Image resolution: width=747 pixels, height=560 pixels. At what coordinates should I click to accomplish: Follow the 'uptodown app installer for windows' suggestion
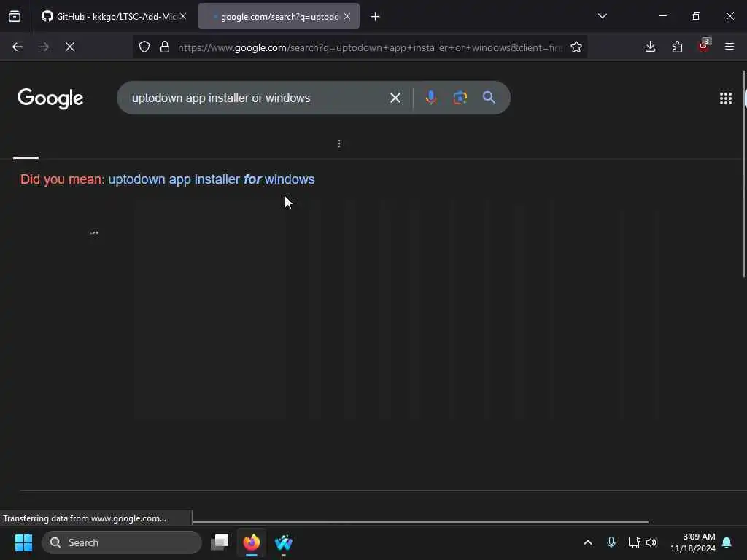point(212,179)
